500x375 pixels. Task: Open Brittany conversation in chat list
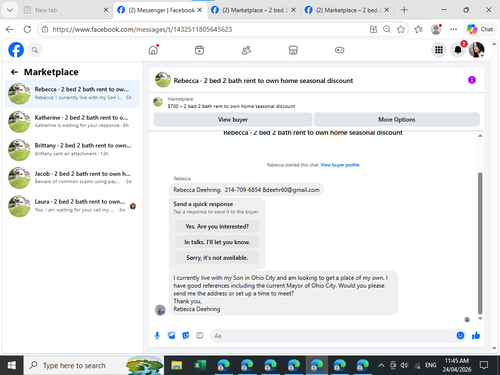coord(72,150)
